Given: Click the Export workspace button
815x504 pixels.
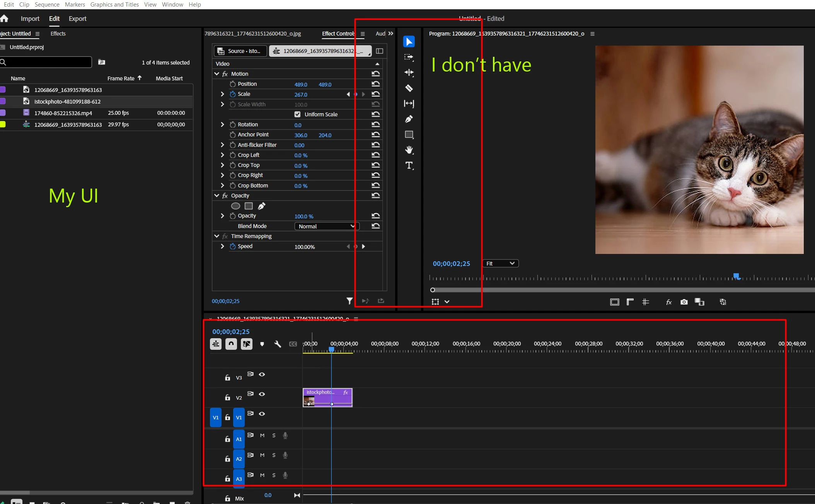Looking at the screenshot, I should (x=77, y=19).
